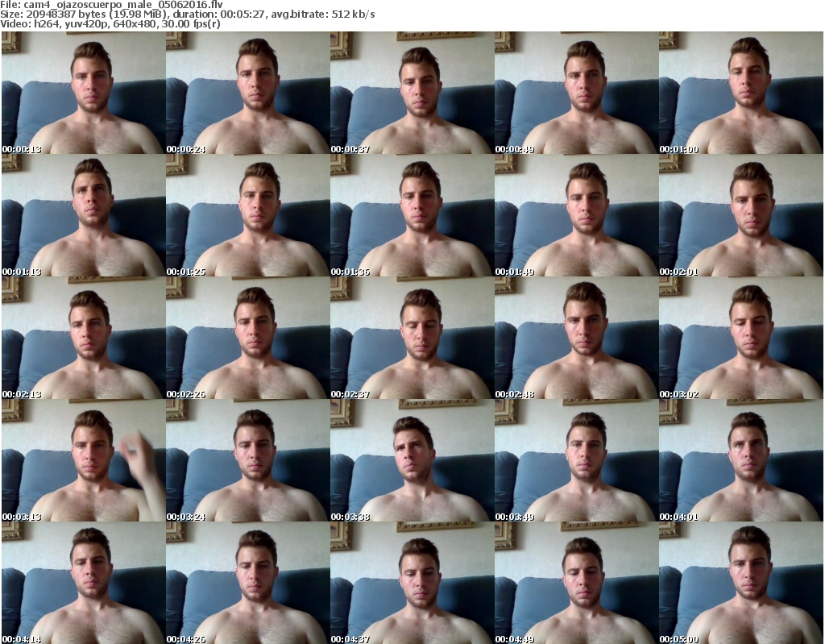
Task: Open the frame at 00:01:49
Action: click(577, 215)
